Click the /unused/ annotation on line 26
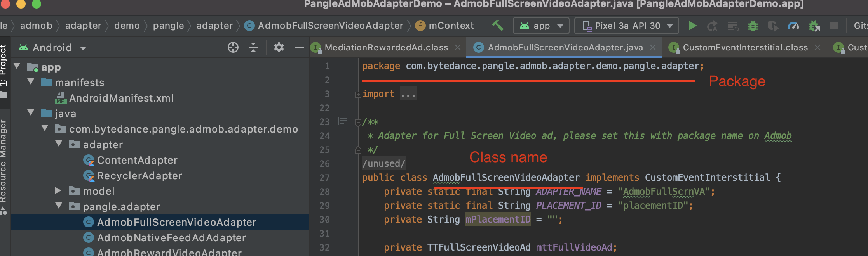868x256 pixels. [384, 164]
